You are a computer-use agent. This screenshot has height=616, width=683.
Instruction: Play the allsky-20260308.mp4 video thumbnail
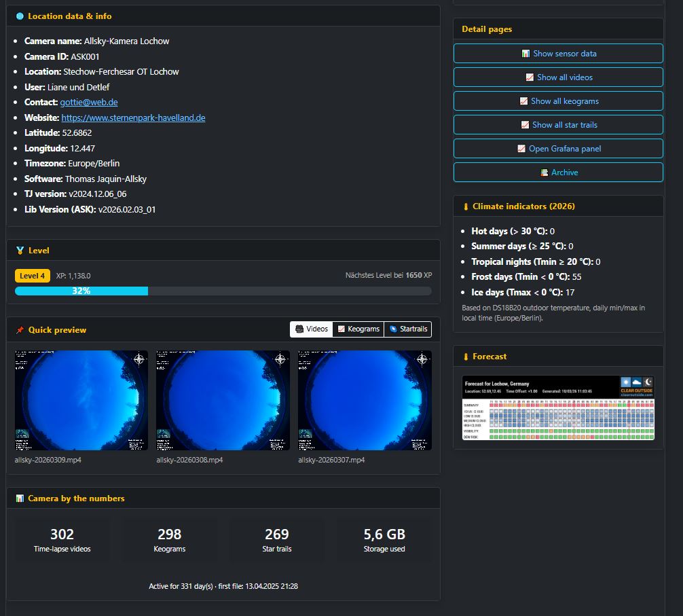click(223, 400)
